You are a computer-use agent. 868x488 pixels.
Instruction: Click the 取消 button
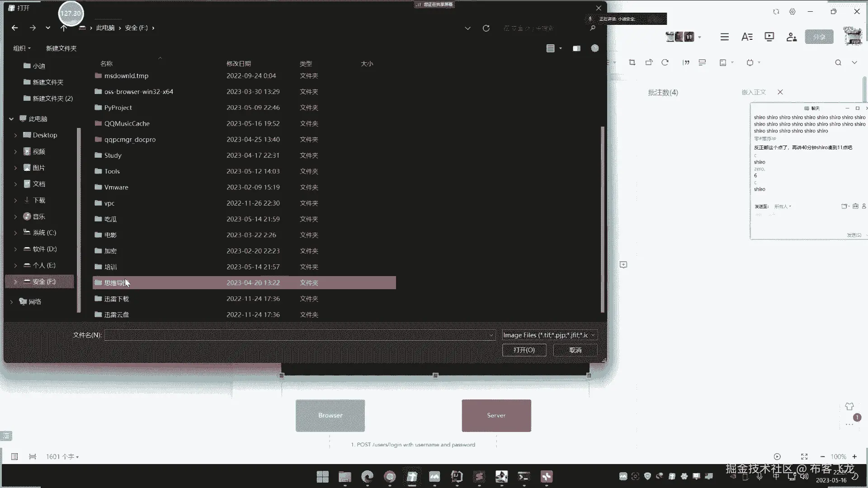pos(575,350)
